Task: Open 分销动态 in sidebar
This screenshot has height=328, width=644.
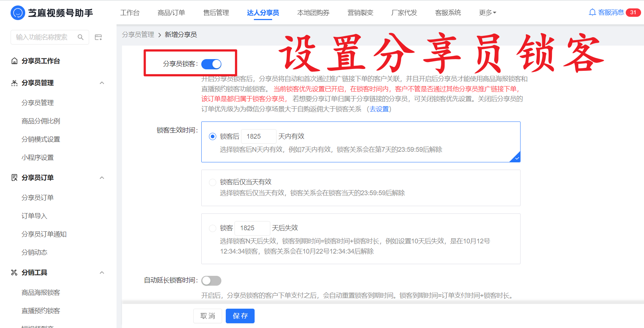Action: point(34,252)
